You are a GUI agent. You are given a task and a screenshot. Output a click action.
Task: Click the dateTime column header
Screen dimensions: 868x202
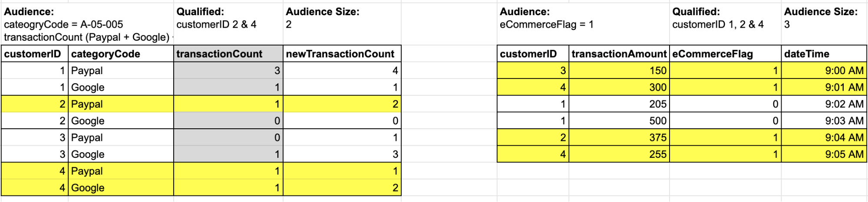coord(824,54)
